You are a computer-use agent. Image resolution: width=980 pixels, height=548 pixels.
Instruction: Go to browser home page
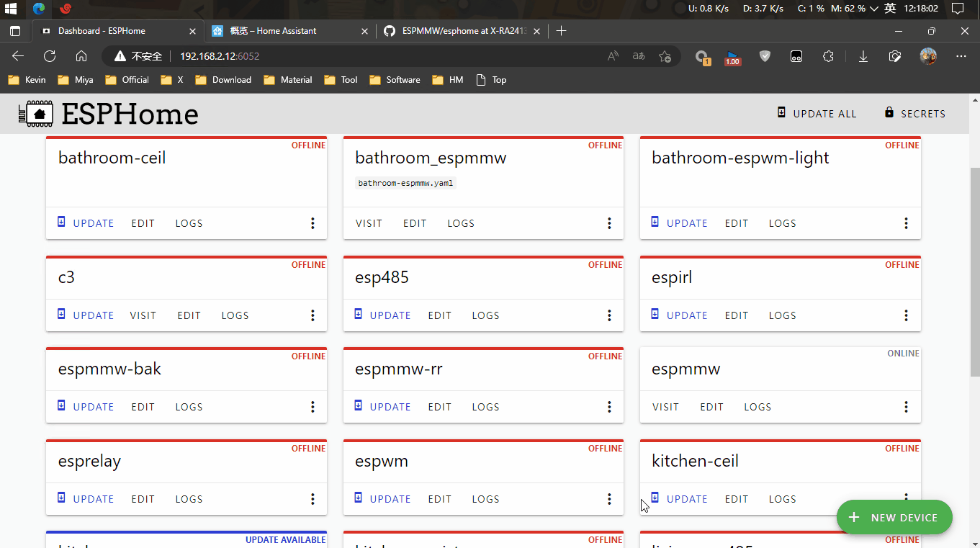[x=81, y=56]
